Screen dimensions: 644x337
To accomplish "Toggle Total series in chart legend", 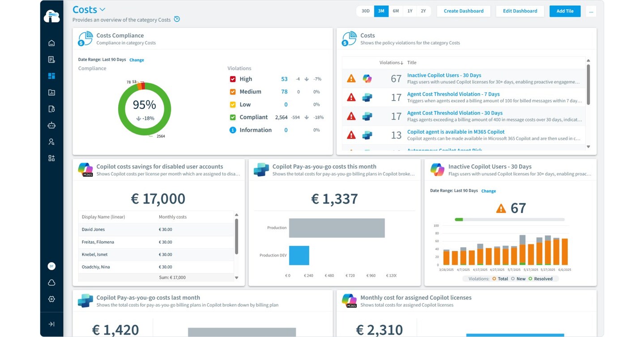I will 500,278.
